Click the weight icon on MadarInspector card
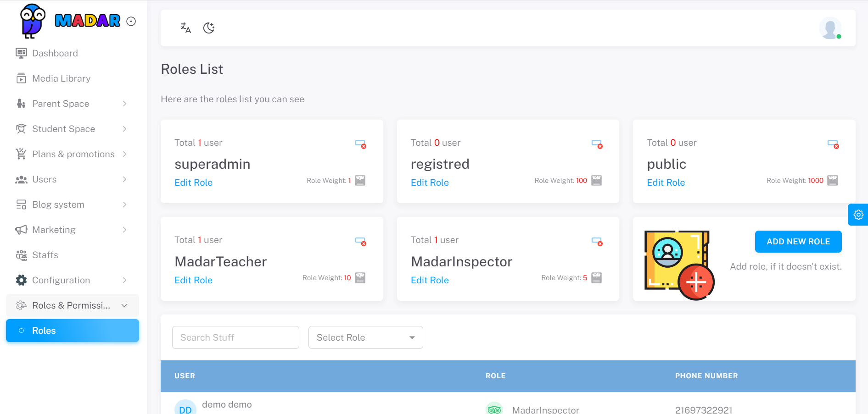 click(596, 278)
